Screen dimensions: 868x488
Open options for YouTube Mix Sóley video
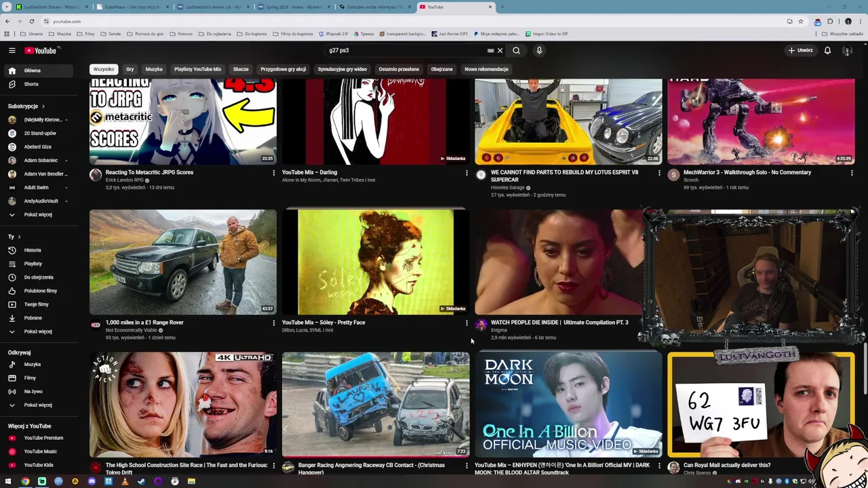point(467,323)
